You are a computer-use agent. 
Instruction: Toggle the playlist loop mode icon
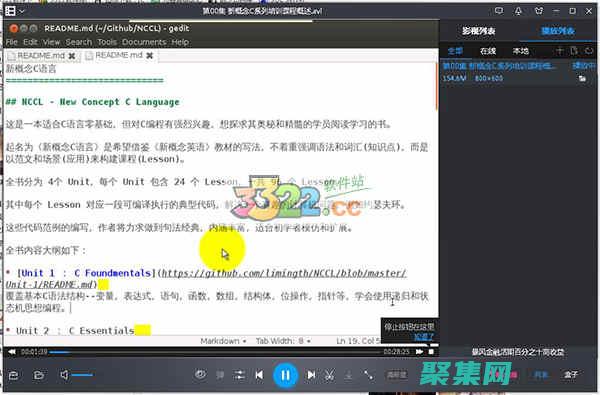click(589, 51)
